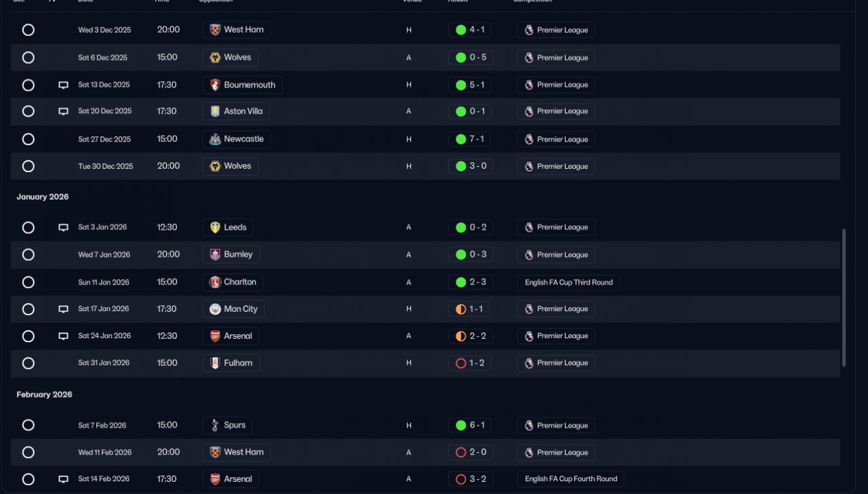Open the Man City opposition button

(233, 309)
